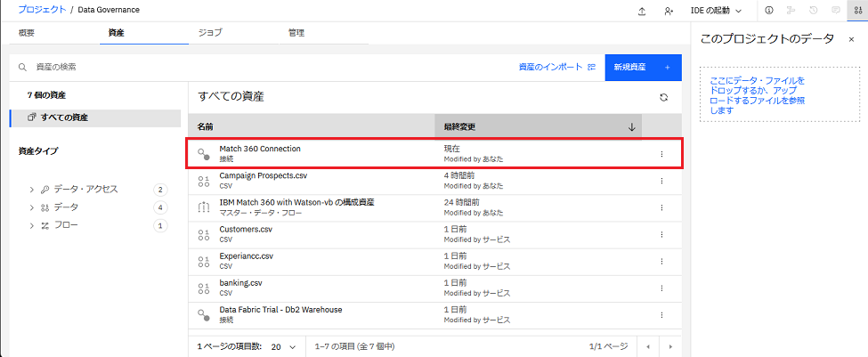Click CSV icon for banking.csv

[204, 288]
